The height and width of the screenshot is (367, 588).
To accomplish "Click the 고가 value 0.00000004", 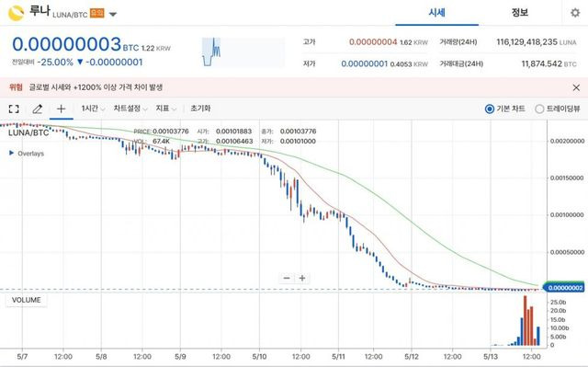I will coord(373,42).
